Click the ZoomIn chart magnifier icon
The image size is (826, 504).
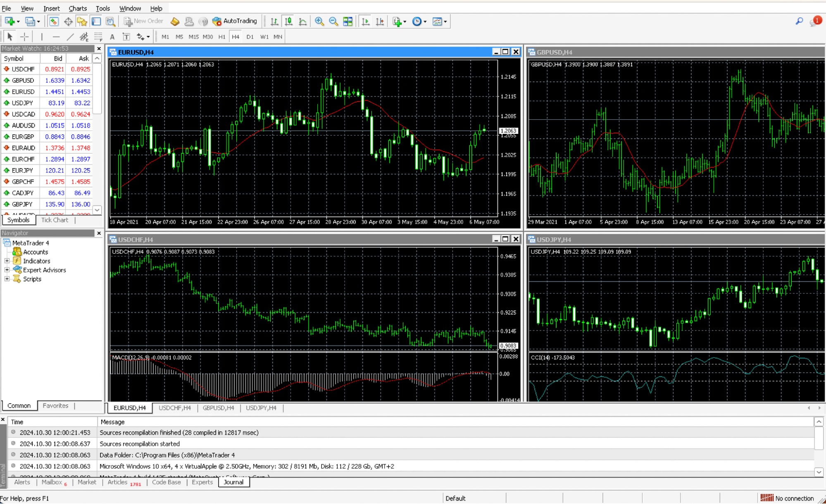click(319, 21)
